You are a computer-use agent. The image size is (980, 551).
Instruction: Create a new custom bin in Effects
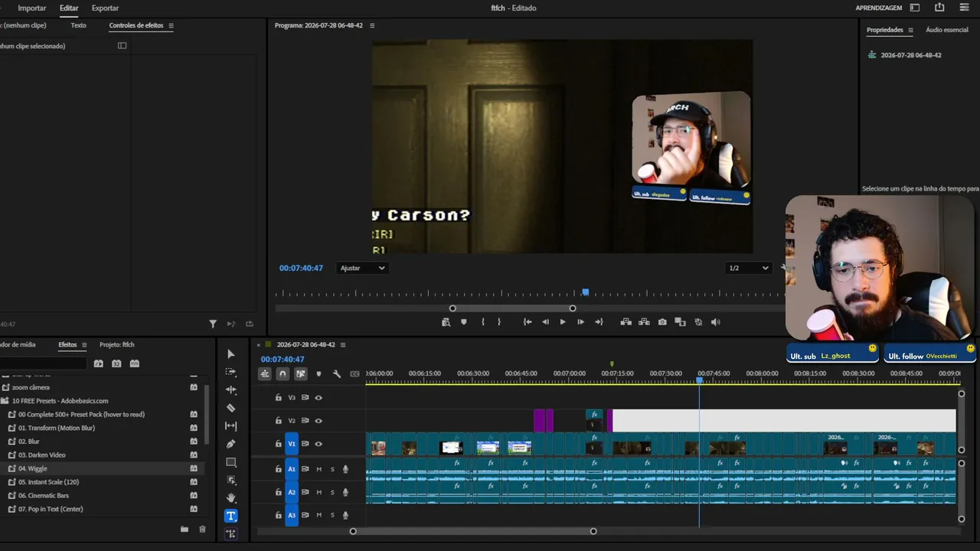[x=185, y=529]
